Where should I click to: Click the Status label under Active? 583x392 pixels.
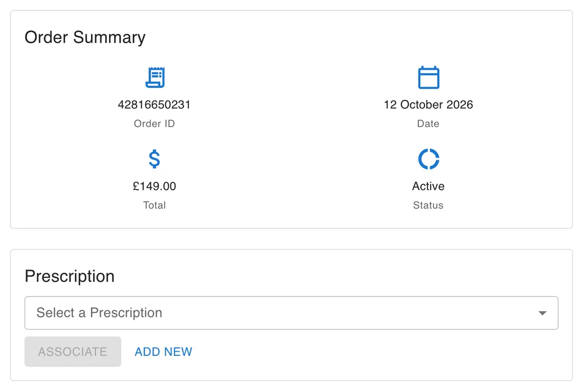(429, 205)
